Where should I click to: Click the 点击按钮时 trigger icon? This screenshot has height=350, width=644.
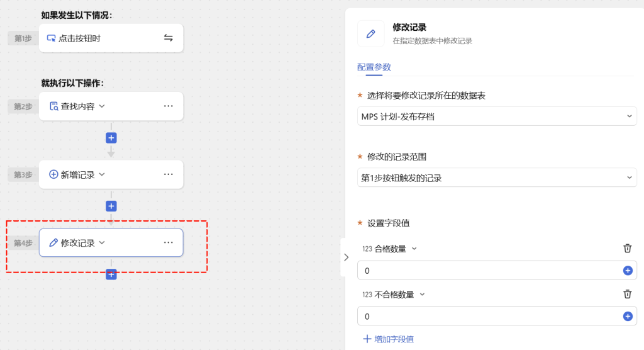click(52, 38)
